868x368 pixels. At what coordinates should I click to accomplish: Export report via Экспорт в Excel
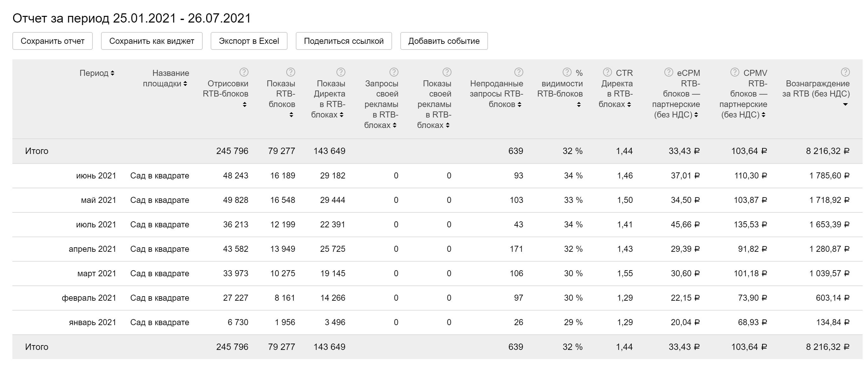(249, 41)
